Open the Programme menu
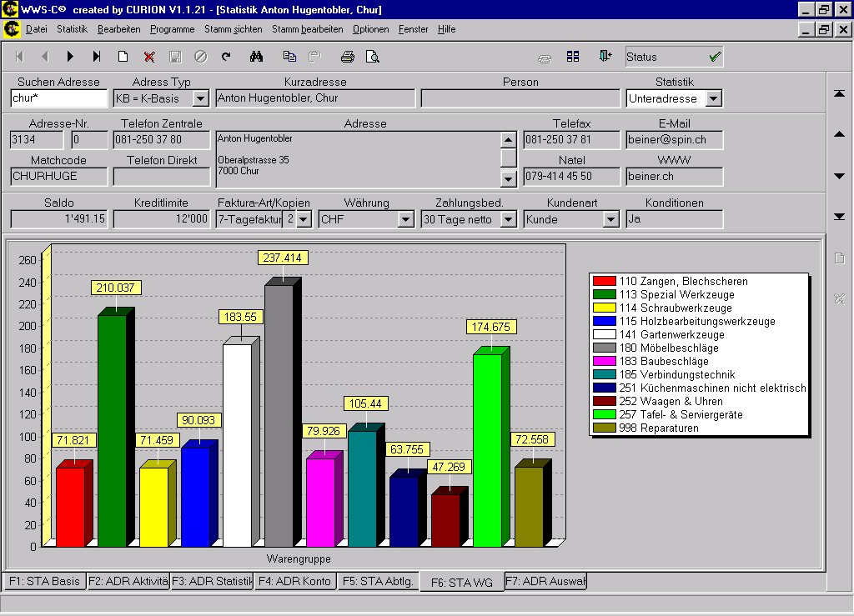This screenshot has height=616, width=854. click(x=172, y=29)
